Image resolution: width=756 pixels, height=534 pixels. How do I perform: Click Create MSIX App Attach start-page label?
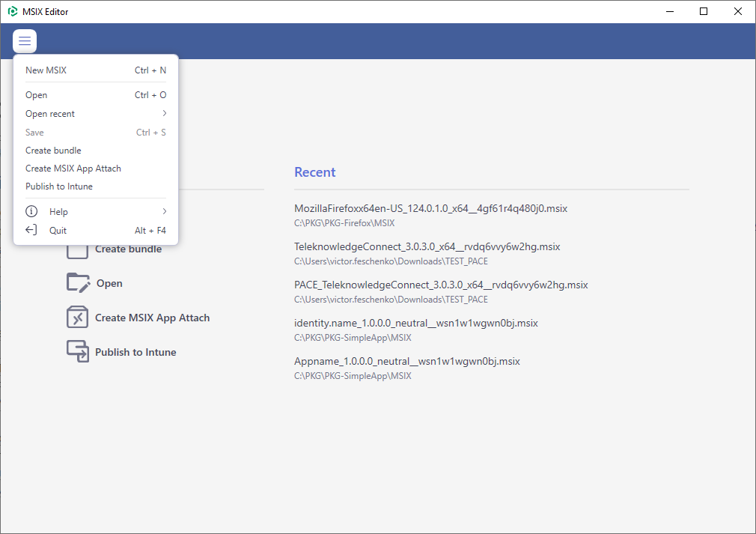point(153,318)
